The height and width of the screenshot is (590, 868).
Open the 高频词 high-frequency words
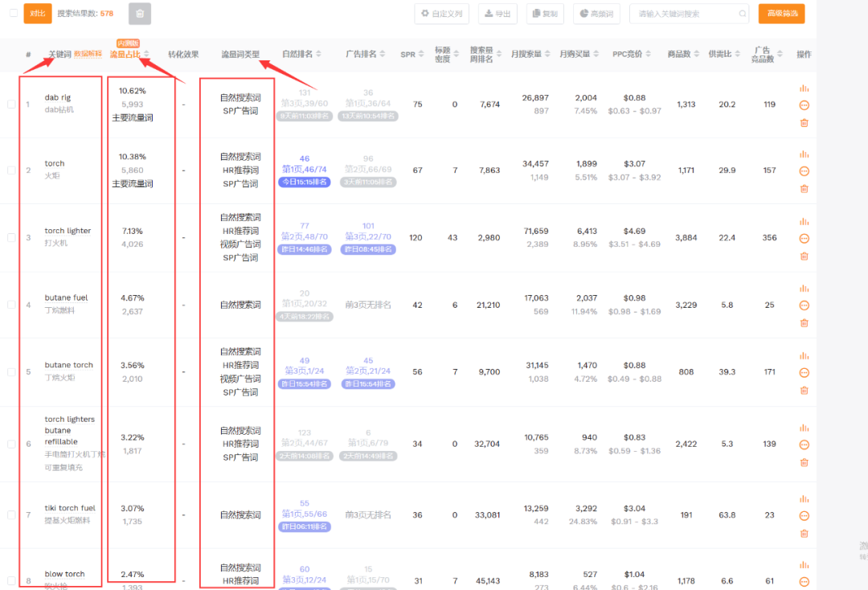(x=596, y=14)
